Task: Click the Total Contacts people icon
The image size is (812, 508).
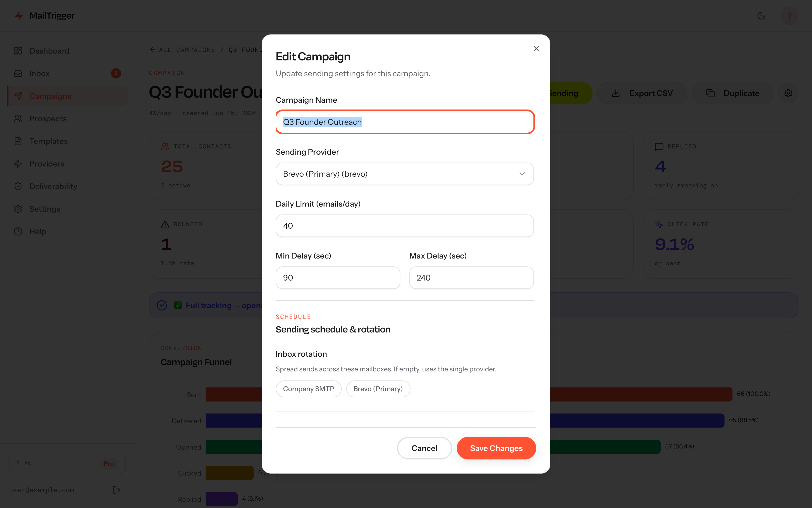Action: pos(165,146)
